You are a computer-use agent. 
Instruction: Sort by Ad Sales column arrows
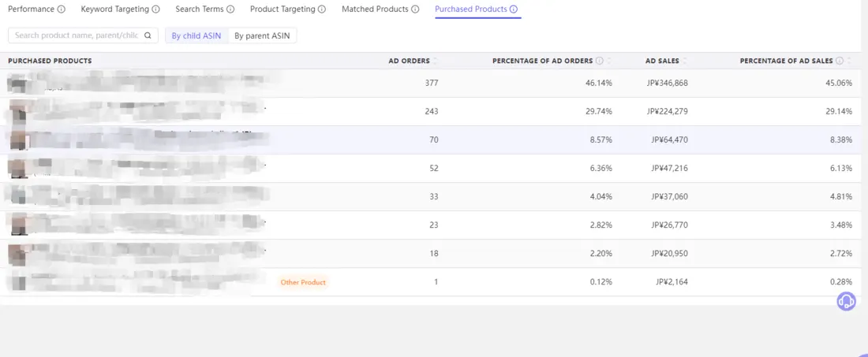(685, 61)
